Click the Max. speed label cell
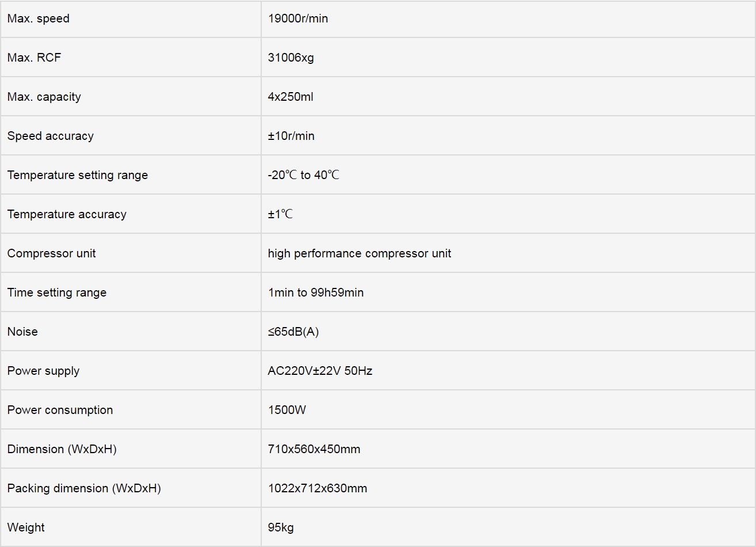 [131, 18]
